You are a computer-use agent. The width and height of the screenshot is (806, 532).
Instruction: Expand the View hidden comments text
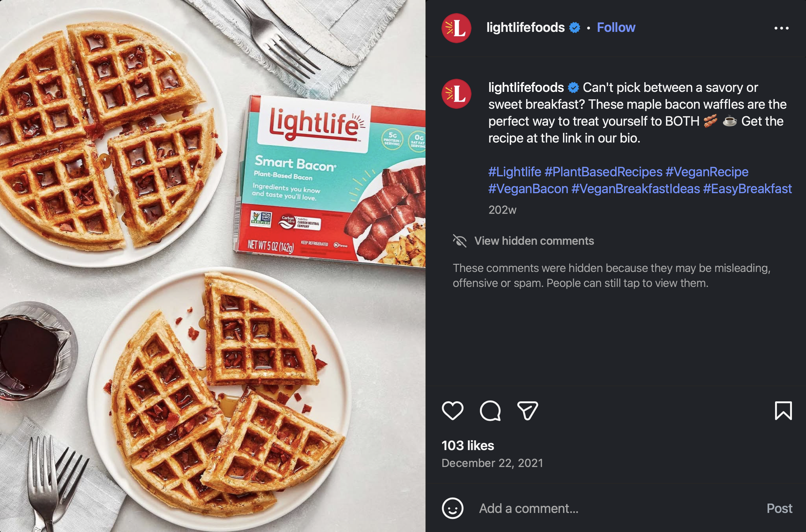[534, 241]
